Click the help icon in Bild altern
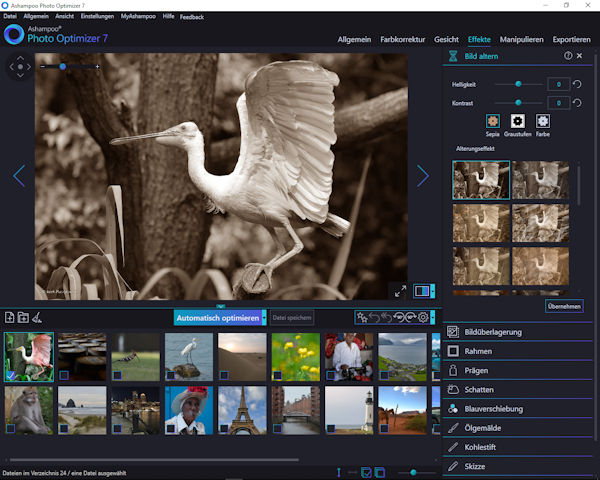This screenshot has height=480, width=600. [x=568, y=56]
